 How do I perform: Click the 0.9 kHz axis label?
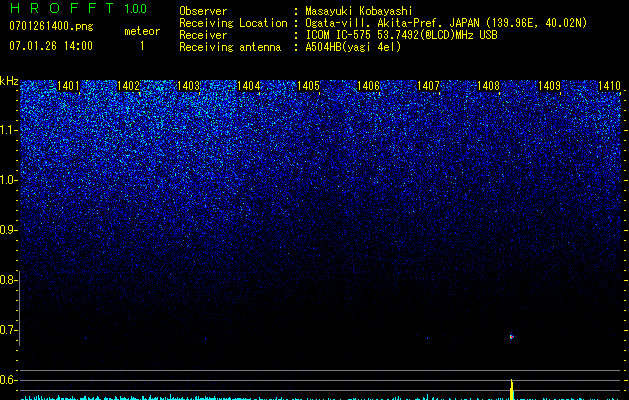(x=8, y=230)
